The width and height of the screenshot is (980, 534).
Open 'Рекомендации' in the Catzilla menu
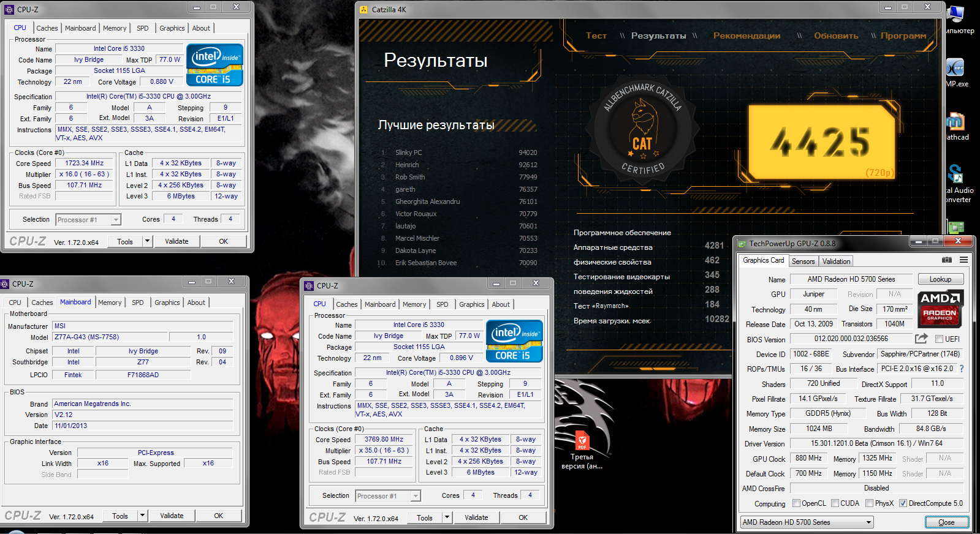point(746,36)
